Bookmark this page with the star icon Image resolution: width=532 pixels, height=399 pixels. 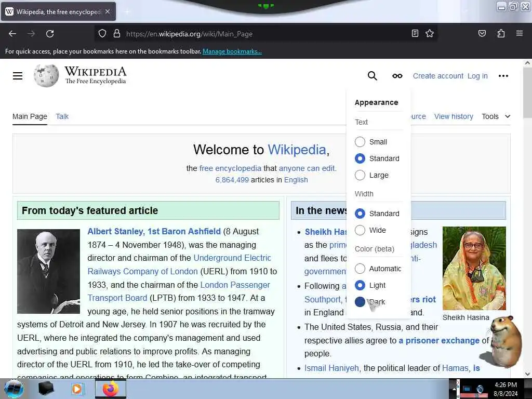point(430,33)
